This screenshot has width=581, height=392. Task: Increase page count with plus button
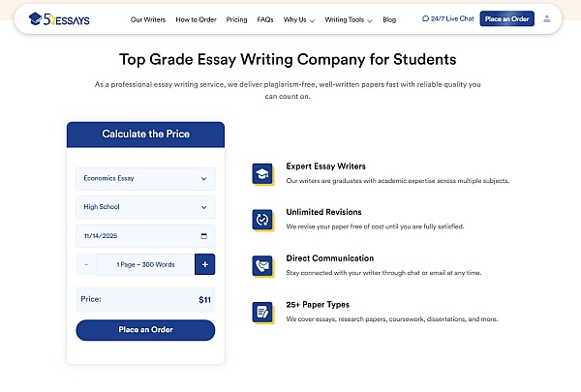tap(204, 264)
